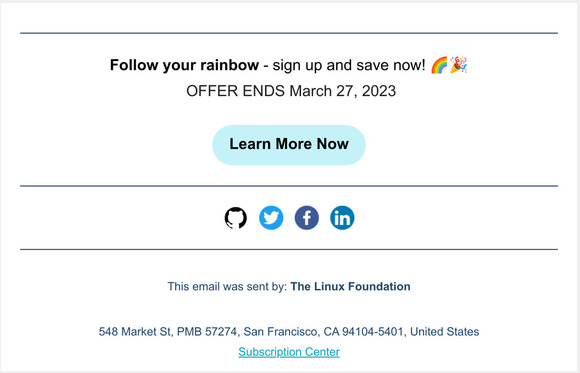The image size is (580, 373).
Task: Select The Linux Foundation bold text
Action: (x=350, y=286)
